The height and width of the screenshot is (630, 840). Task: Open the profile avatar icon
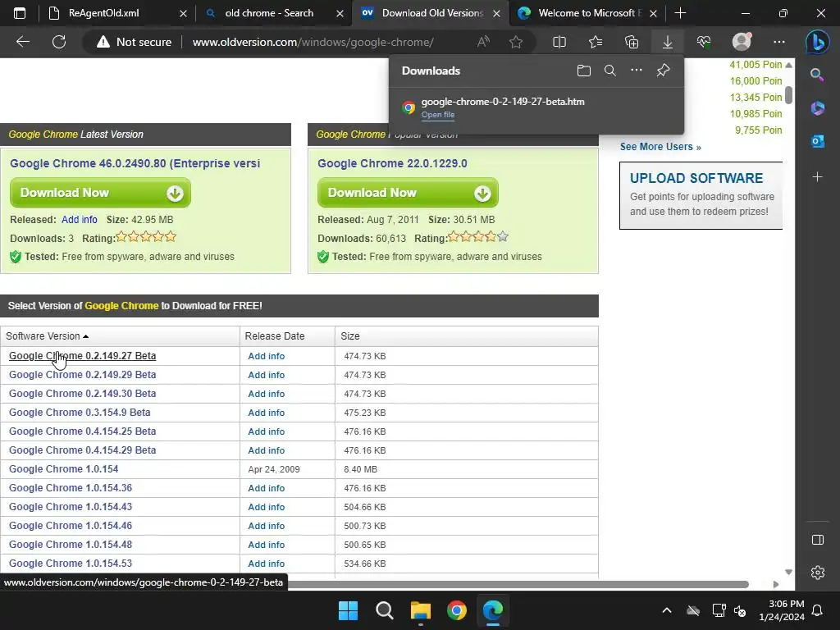742,42
